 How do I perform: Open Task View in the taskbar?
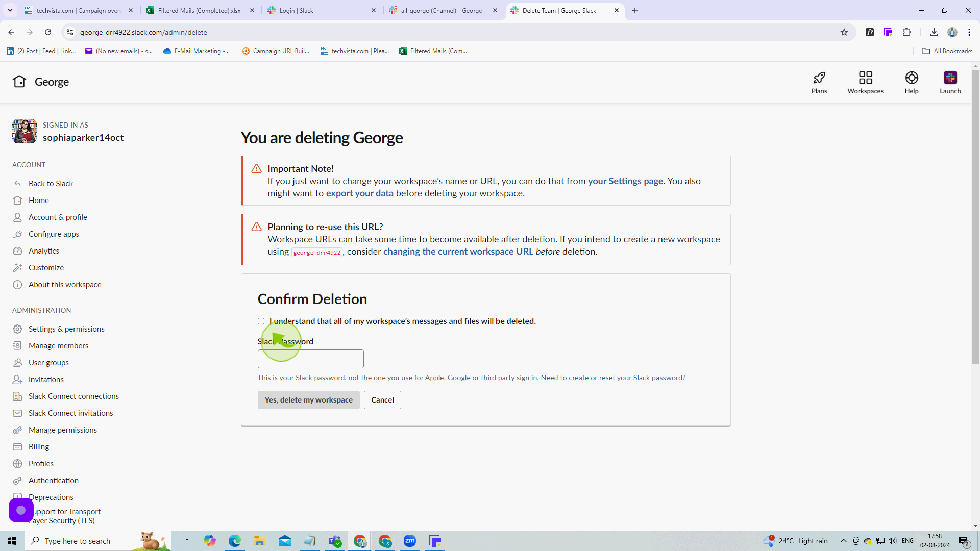point(184,541)
